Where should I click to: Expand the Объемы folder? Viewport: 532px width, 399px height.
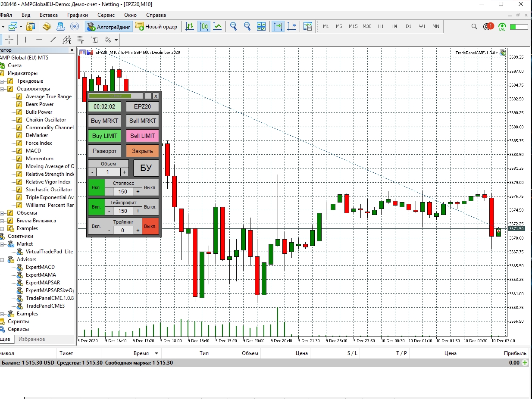[x=2, y=213]
